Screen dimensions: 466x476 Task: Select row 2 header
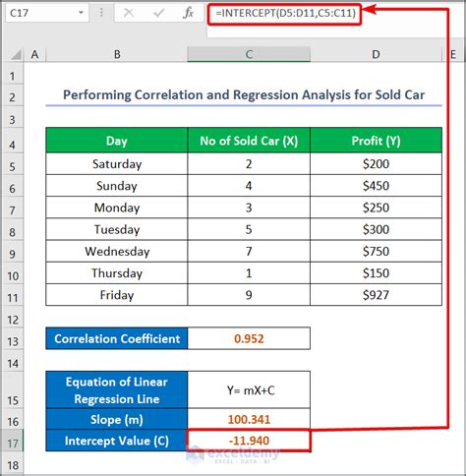click(13, 95)
